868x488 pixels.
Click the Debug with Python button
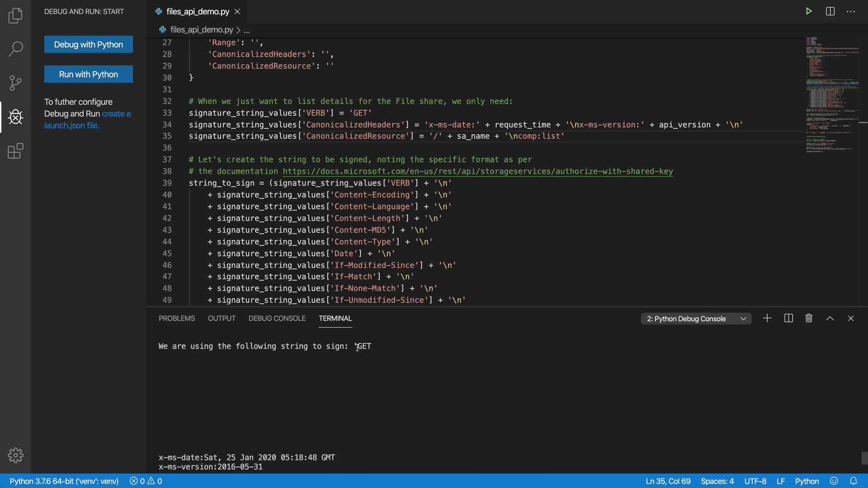point(89,44)
